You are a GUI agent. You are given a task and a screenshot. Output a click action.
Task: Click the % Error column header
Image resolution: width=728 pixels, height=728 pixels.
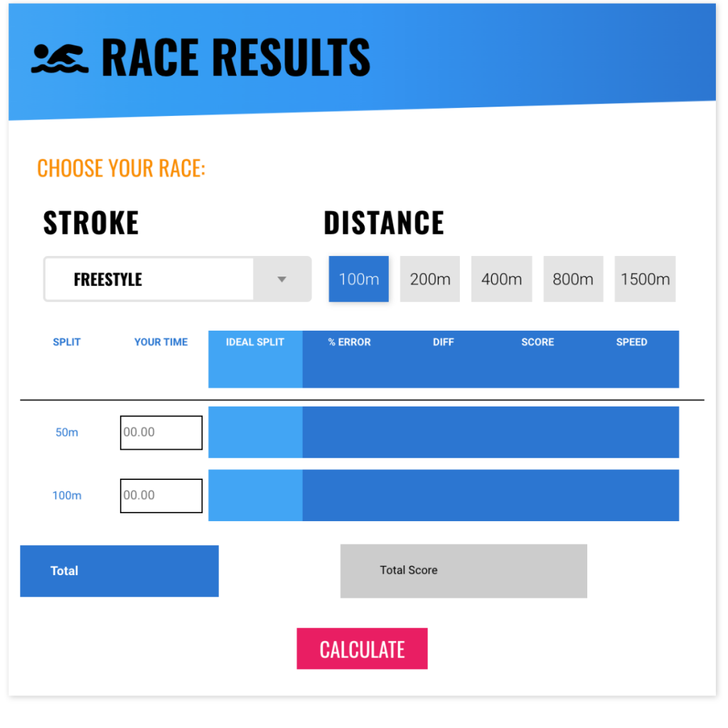point(349,342)
